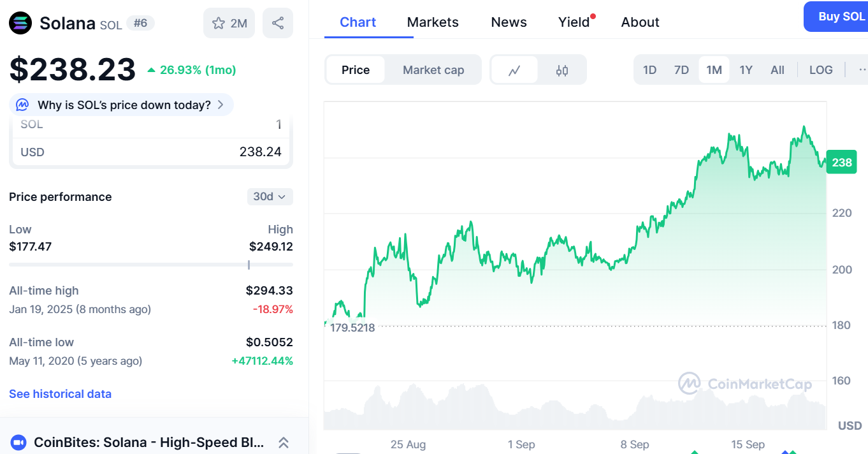Click the 8 Sep axis date label

(x=635, y=444)
